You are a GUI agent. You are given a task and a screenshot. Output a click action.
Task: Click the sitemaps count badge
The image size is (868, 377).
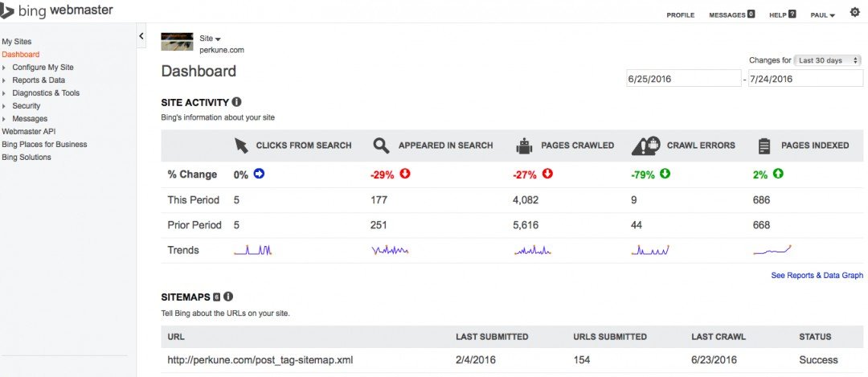[x=217, y=297]
